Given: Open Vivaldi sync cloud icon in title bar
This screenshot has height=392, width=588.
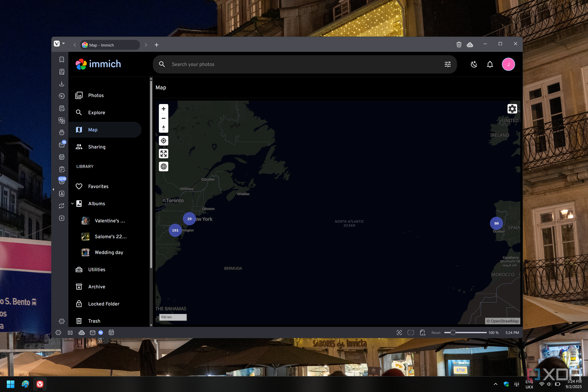Looking at the screenshot, I should 470,45.
